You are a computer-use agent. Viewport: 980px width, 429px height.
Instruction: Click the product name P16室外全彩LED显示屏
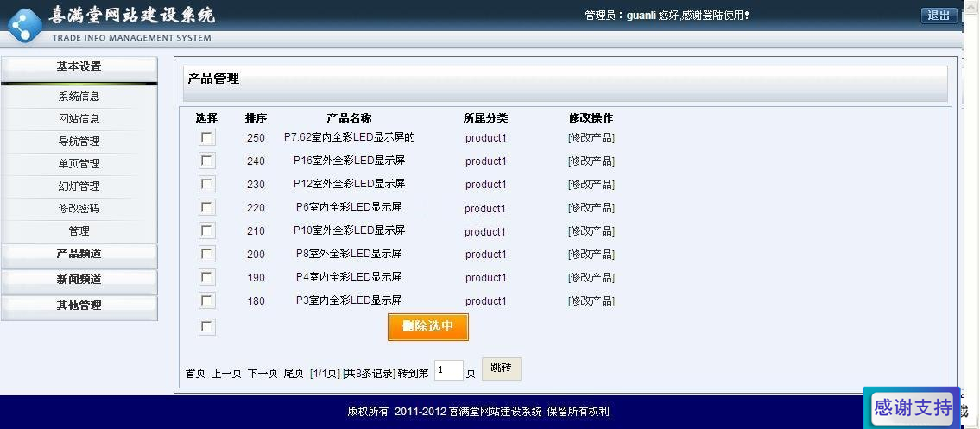(x=350, y=160)
